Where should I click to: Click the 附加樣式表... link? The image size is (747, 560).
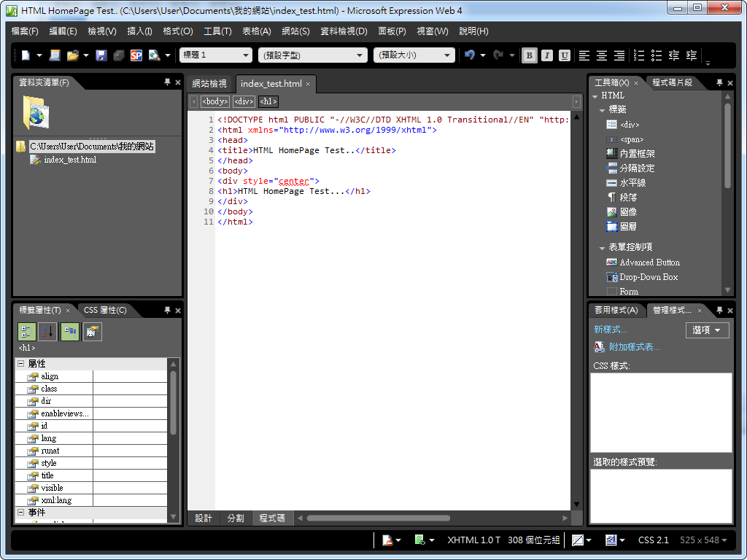(634, 347)
